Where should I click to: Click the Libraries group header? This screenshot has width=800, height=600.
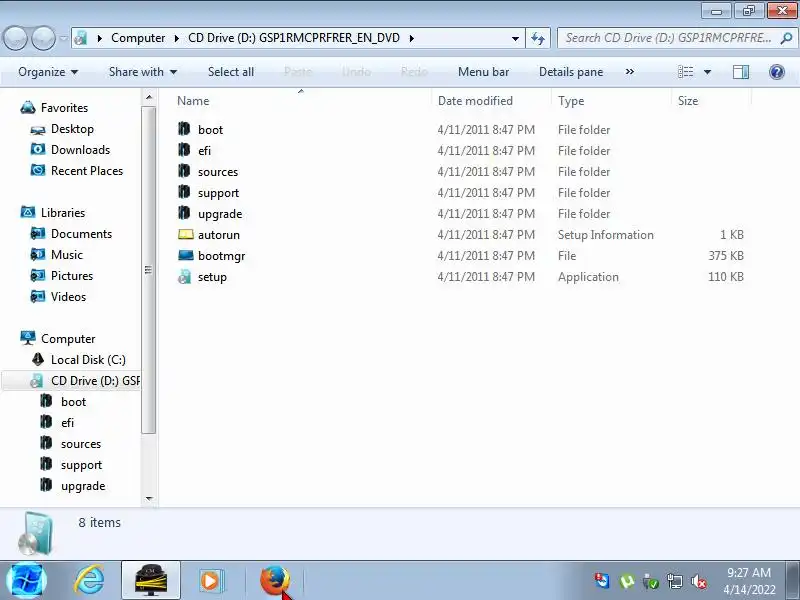tap(62, 212)
